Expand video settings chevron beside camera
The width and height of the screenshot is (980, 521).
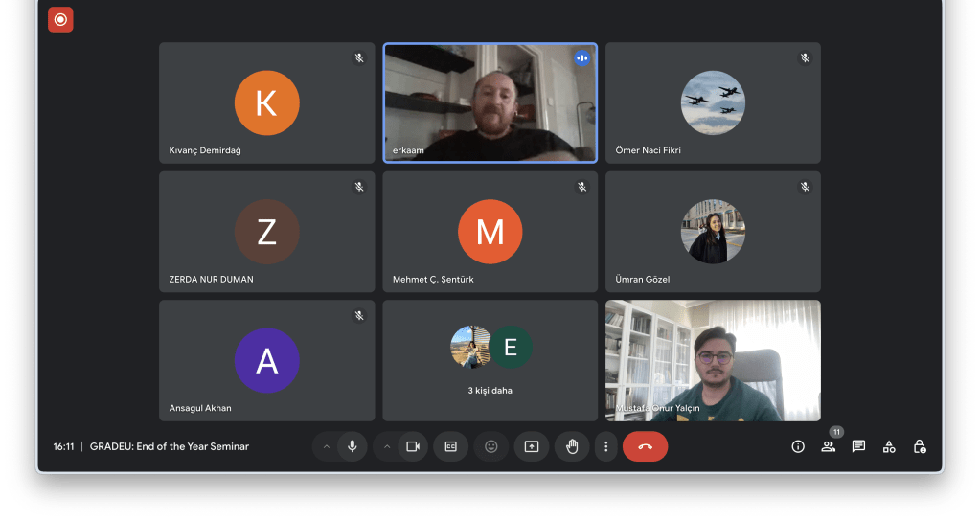pos(387,446)
